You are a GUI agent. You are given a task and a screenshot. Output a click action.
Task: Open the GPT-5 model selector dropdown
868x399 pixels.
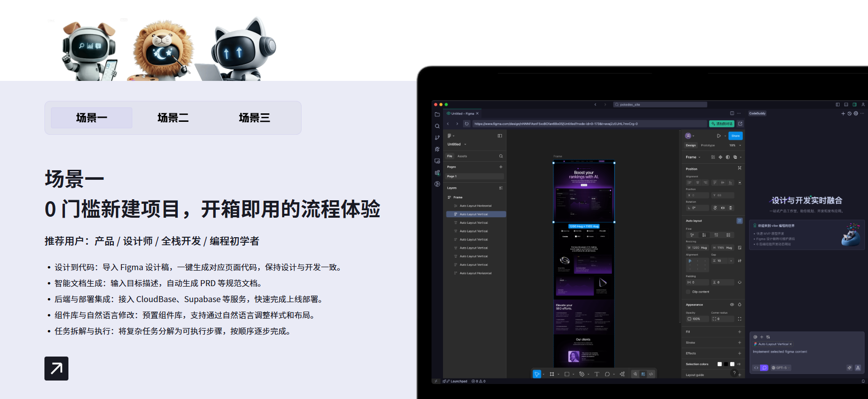781,368
